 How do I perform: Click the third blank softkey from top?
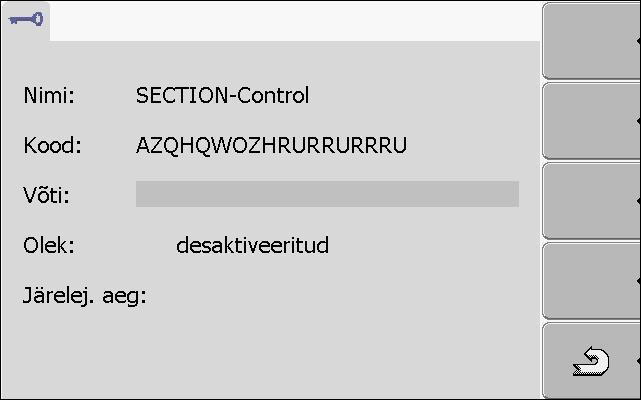pyautogui.click(x=591, y=200)
